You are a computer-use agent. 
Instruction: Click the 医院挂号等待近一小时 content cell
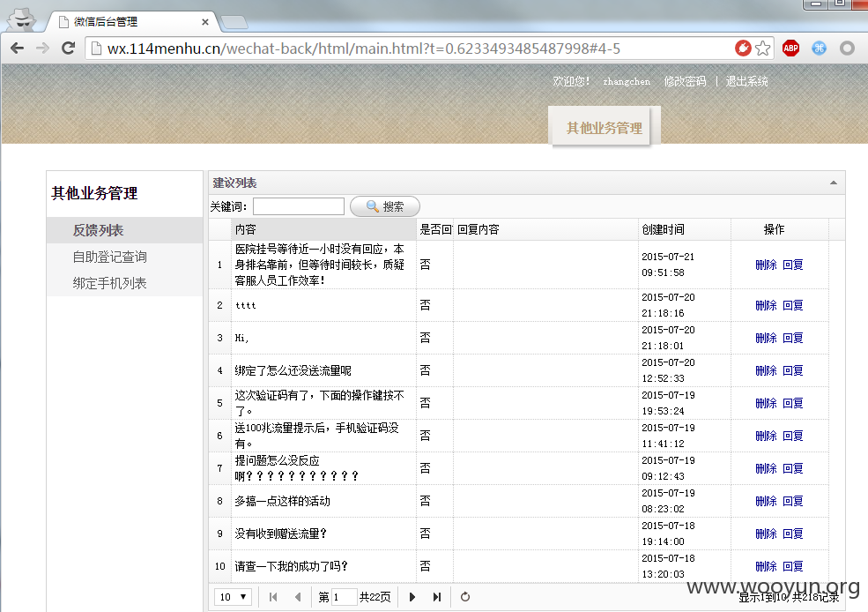point(323,265)
